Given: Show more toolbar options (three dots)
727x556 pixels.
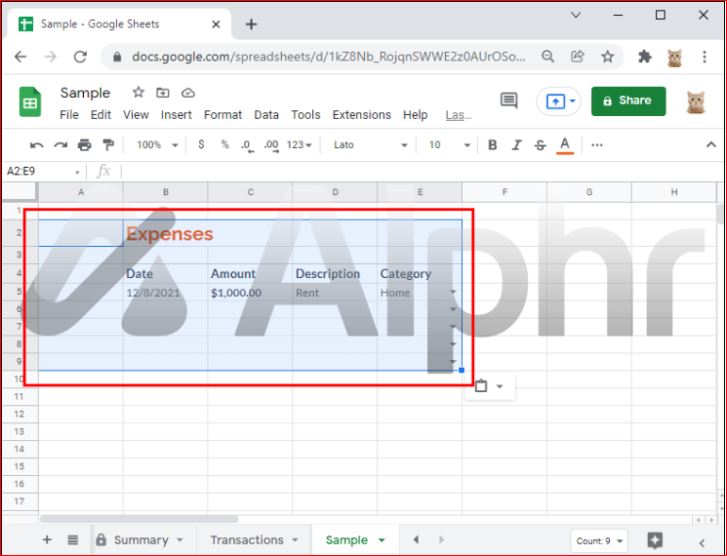Looking at the screenshot, I should click(x=597, y=145).
